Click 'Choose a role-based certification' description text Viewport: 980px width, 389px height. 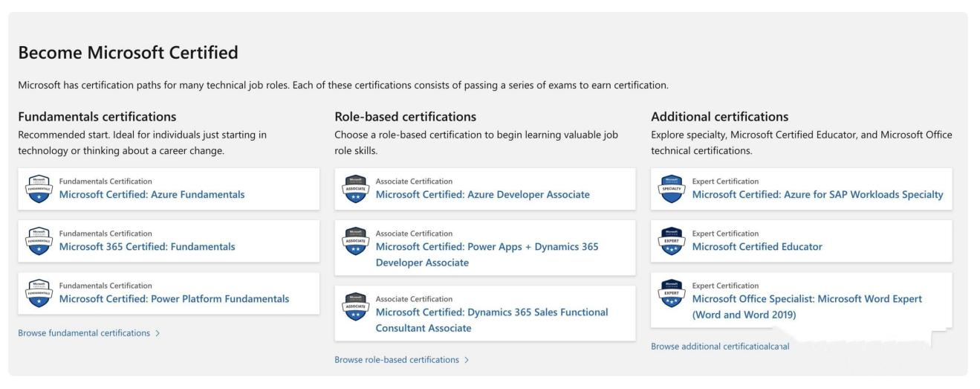476,142
